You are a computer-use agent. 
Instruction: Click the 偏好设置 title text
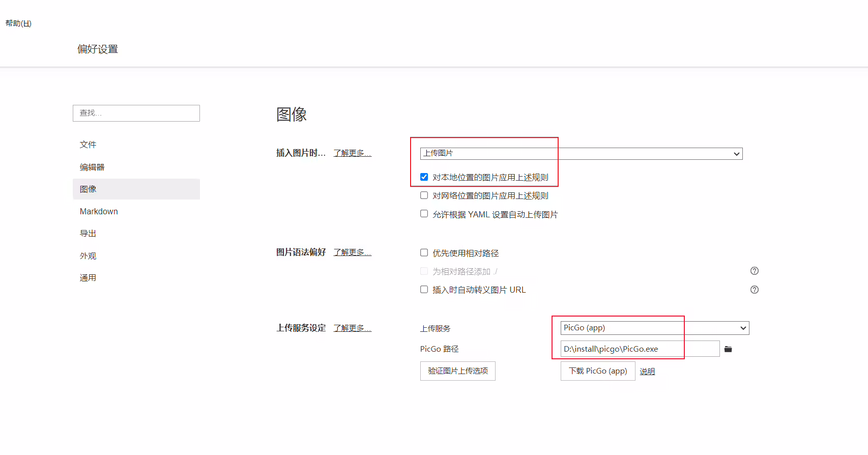click(x=98, y=49)
